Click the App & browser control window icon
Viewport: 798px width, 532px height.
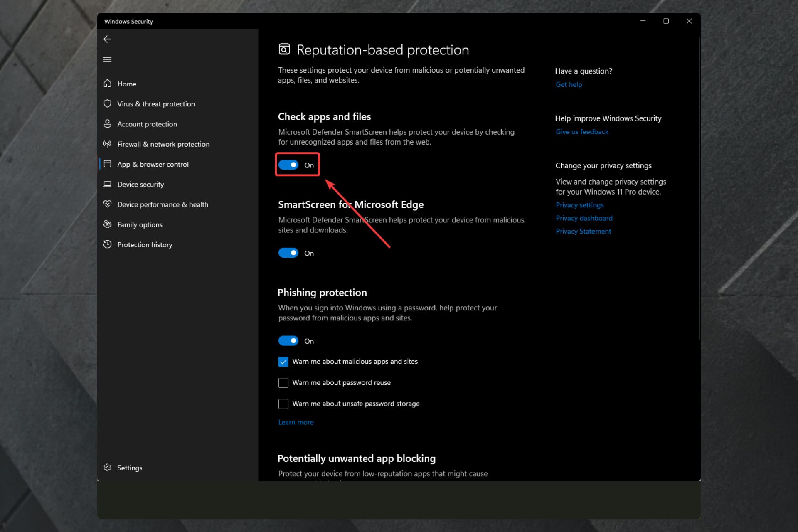coord(107,164)
